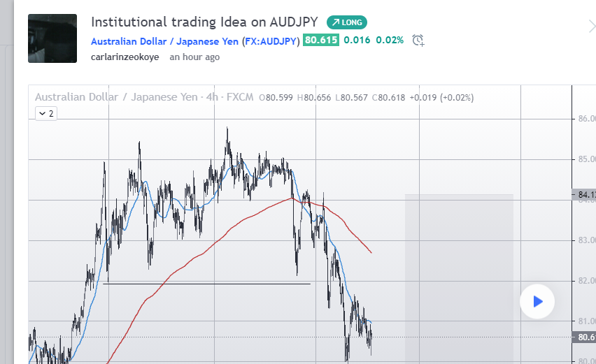Click the gray shaded forecast rectangle
Screen dimensions: 596x364
coord(459,279)
